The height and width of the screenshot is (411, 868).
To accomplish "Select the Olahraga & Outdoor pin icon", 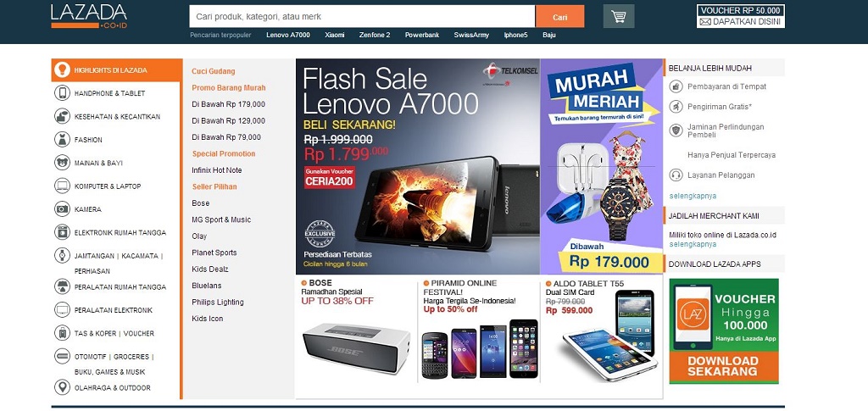I will point(62,387).
